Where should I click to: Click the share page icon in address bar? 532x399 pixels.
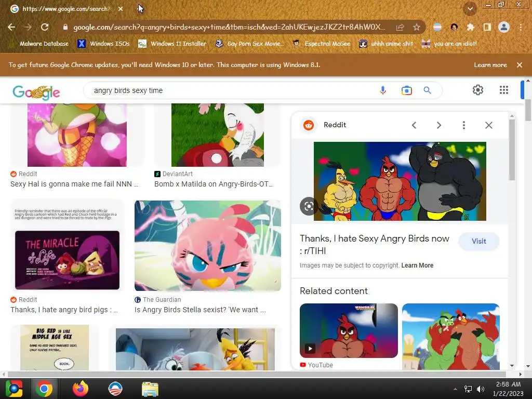click(400, 27)
